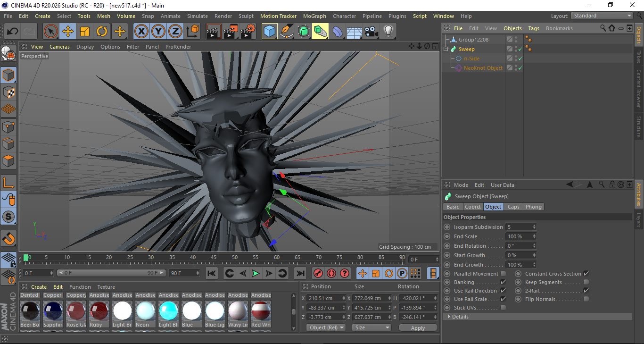The width and height of the screenshot is (644, 344).
Task: Toggle Parallel Movement checkbox
Action: click(x=503, y=274)
